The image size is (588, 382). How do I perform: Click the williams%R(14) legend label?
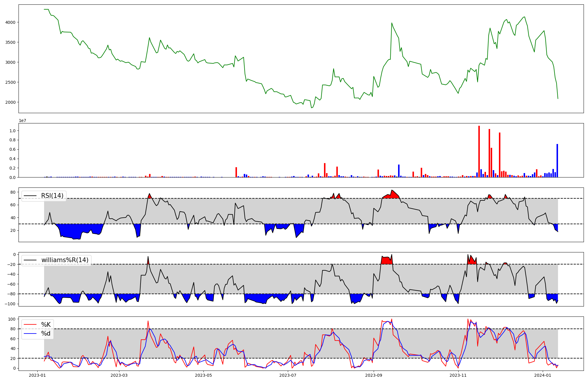65,260
